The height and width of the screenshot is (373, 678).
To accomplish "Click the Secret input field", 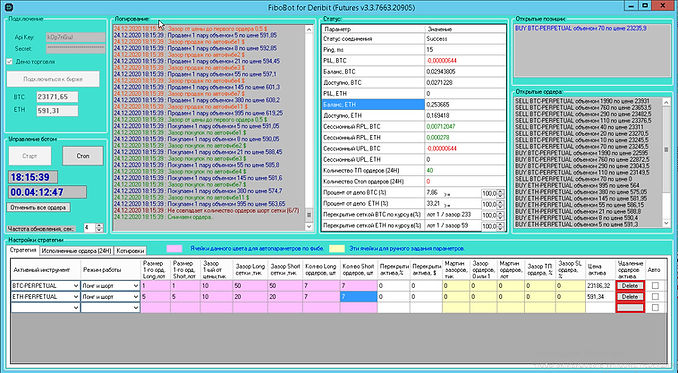I will 75,49.
